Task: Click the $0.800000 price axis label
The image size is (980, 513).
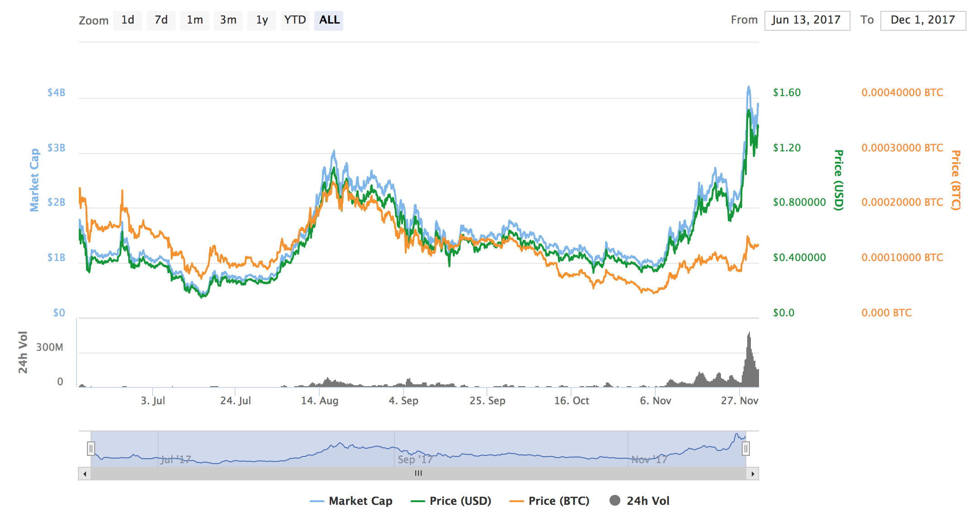Action: click(799, 203)
